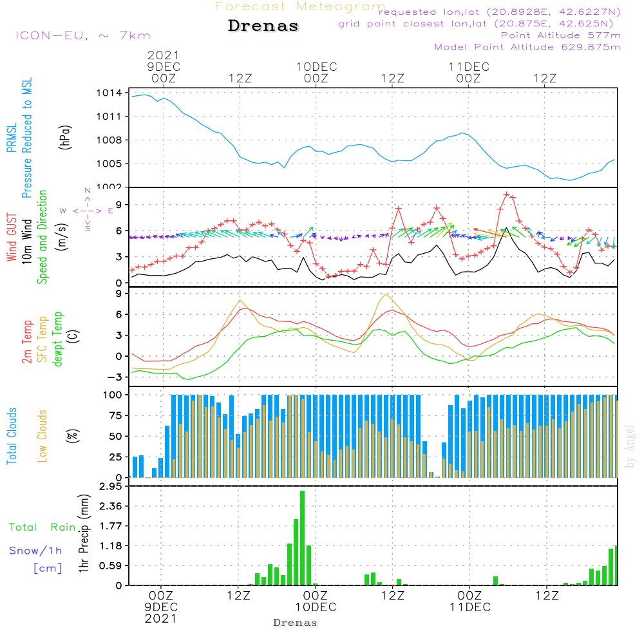Click the orange 'Low Clouds' label

[x=42, y=437]
